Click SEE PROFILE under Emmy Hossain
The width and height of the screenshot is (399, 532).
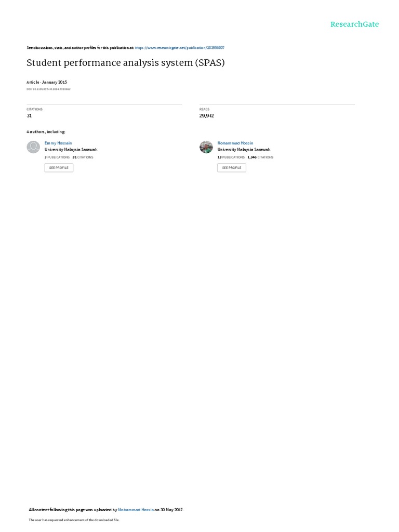coord(59,168)
